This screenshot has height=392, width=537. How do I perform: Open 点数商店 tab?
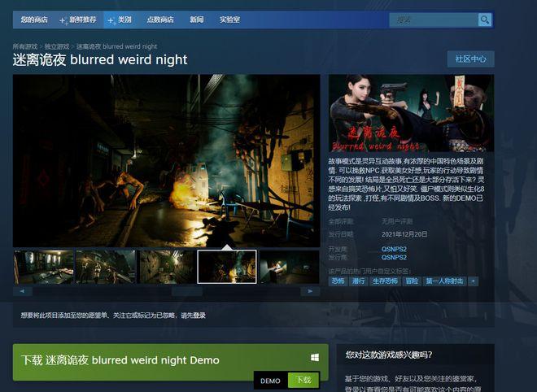160,20
